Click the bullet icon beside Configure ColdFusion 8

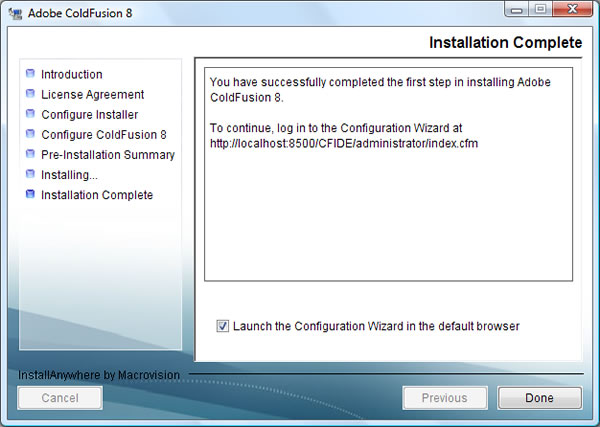pyautogui.click(x=30, y=134)
